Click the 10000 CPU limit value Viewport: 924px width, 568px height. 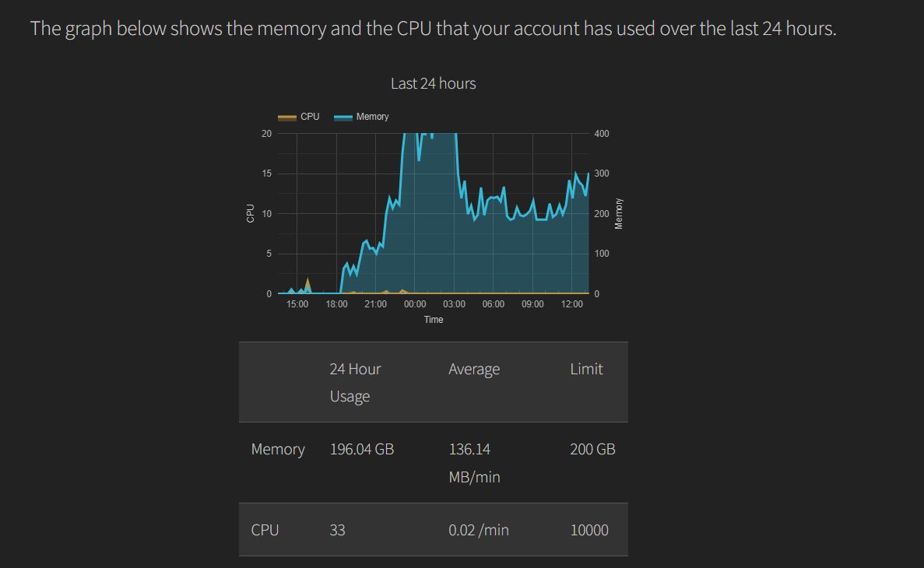589,530
